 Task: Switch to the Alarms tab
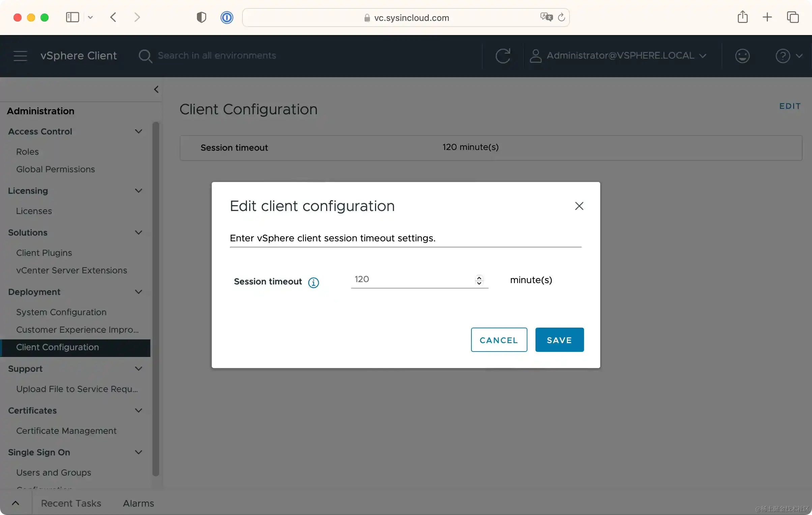(138, 503)
